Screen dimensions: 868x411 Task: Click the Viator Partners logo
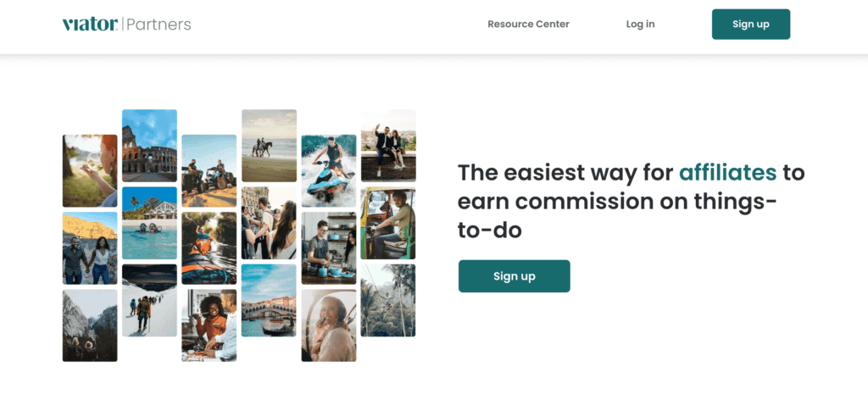(x=127, y=24)
